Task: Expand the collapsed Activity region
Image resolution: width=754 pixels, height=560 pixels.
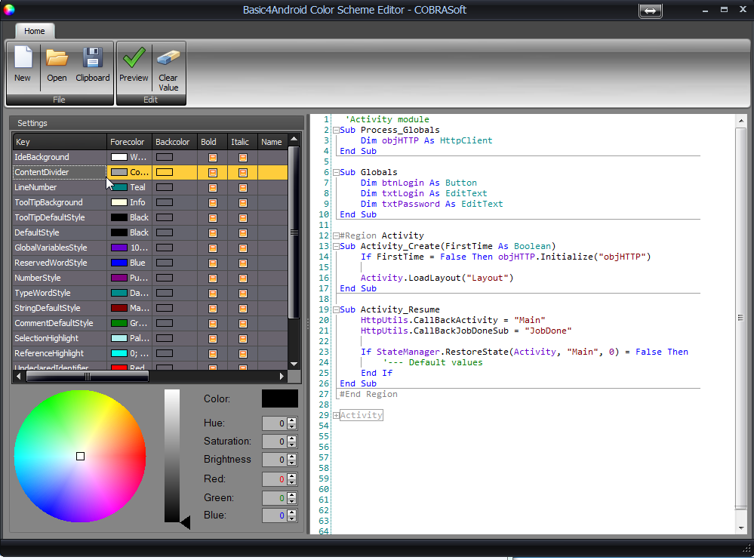Action: tap(336, 416)
